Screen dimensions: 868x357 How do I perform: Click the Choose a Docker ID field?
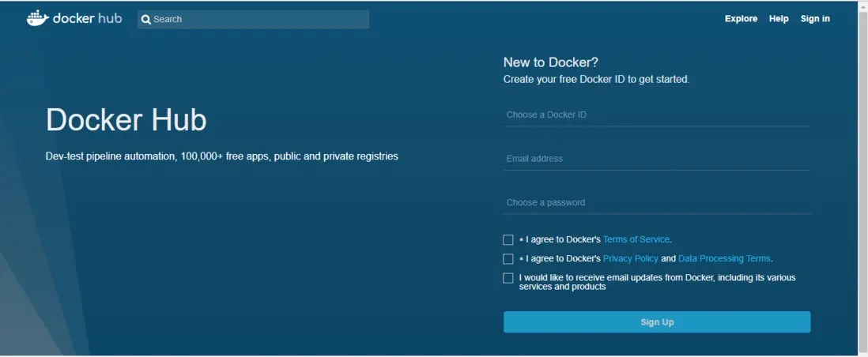click(657, 115)
